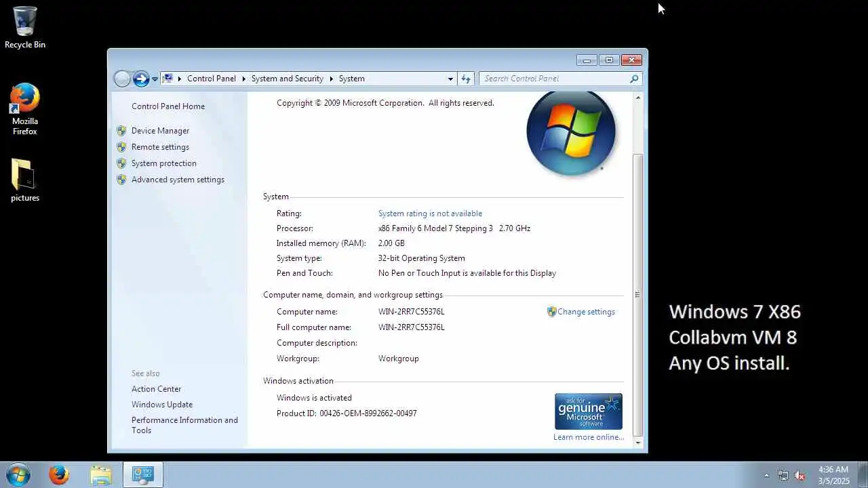Click the shield icon beside System protection

tap(121, 163)
